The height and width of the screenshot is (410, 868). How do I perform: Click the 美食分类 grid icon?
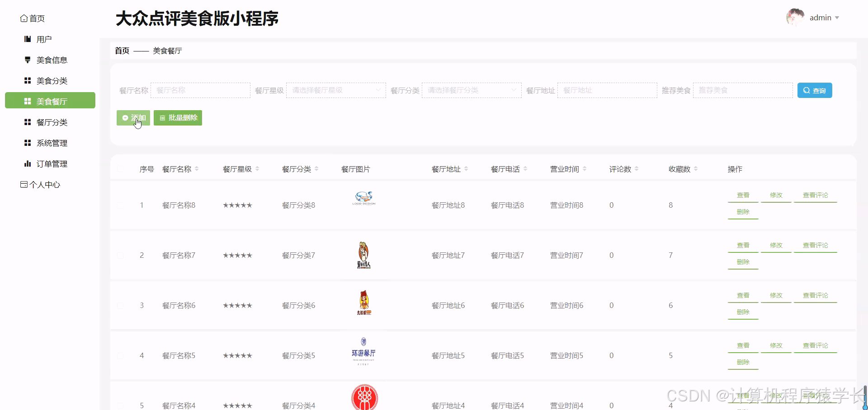28,81
